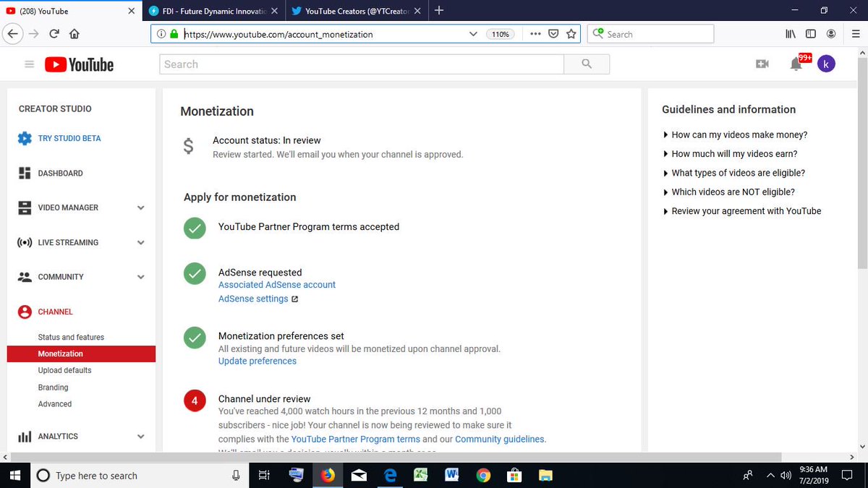Select Upload defaults in Channel menu

[x=64, y=370]
